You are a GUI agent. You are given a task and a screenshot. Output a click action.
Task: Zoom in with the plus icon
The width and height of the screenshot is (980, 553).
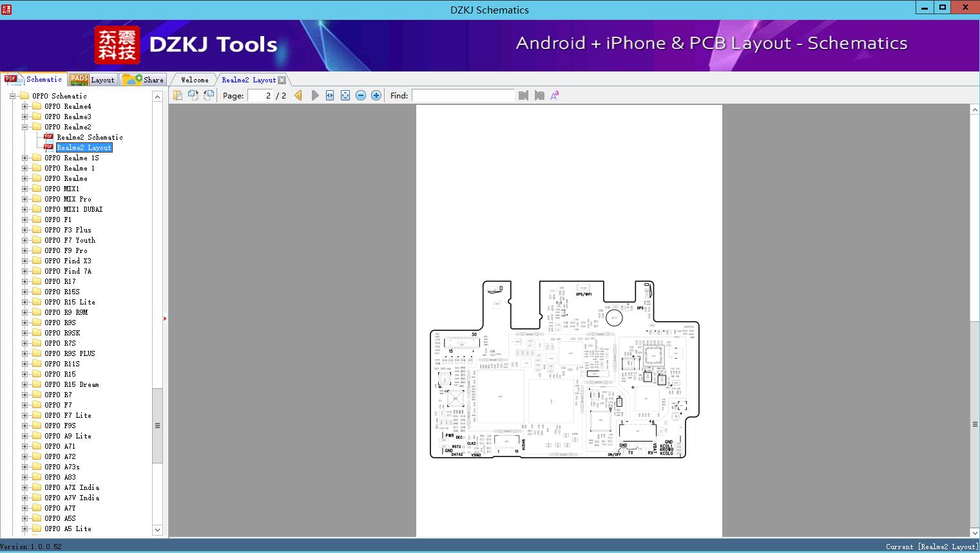pos(376,95)
